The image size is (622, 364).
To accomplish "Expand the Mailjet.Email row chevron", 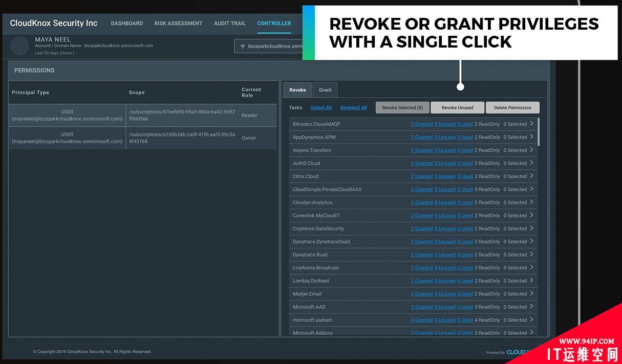I will (x=532, y=293).
